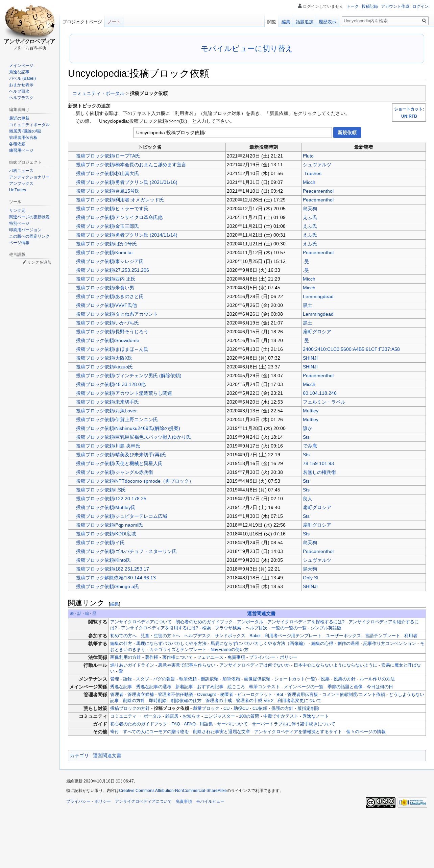Image resolution: width=434 pixels, height=868 pixels.
Task: Sort table by 最新投稿時刻 column header
Action: [264, 147]
